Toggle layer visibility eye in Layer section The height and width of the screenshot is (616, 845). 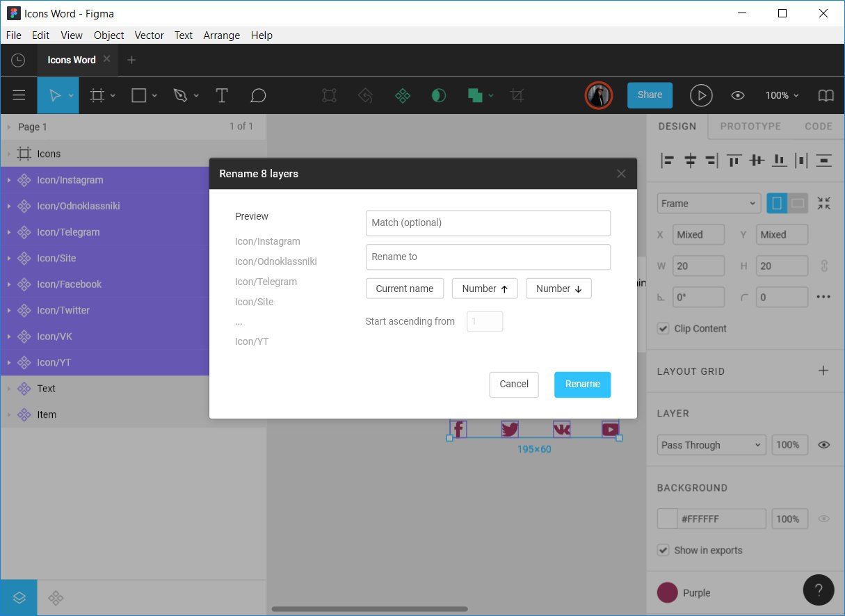click(x=824, y=445)
